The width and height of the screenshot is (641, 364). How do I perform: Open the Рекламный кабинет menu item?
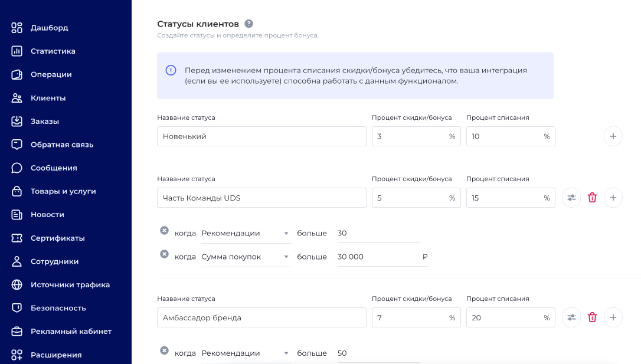click(71, 332)
